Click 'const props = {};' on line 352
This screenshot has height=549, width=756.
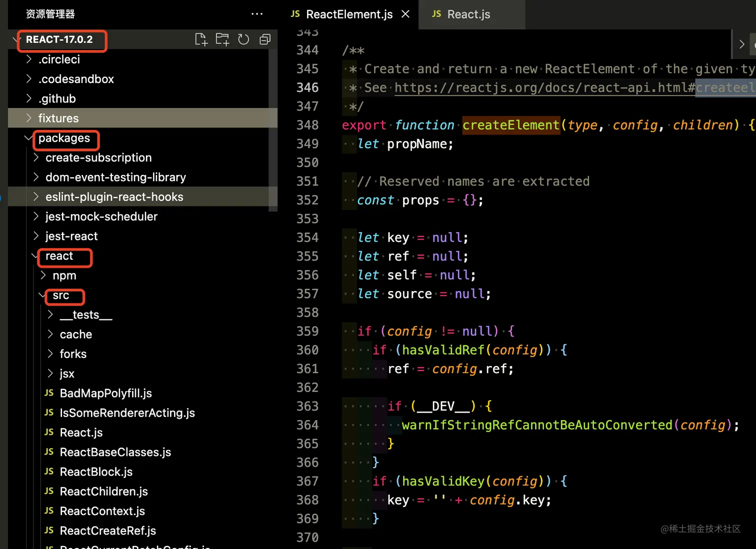tap(420, 200)
